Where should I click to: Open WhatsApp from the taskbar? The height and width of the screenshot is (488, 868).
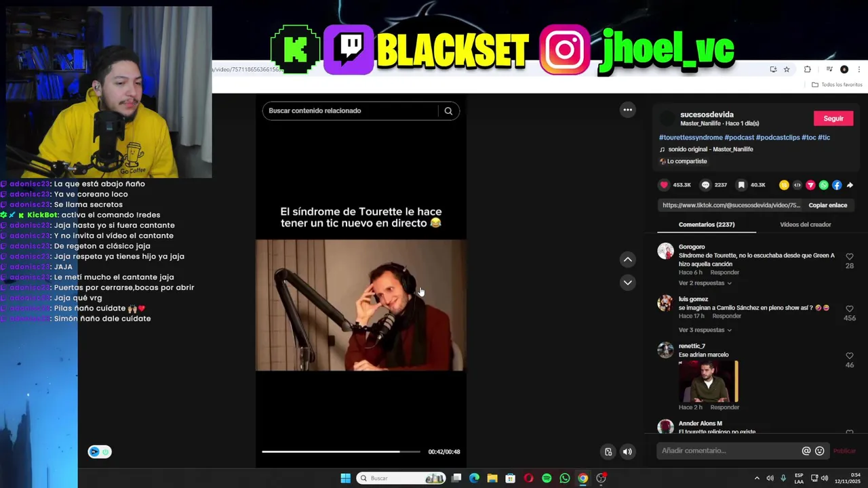tap(565, 479)
